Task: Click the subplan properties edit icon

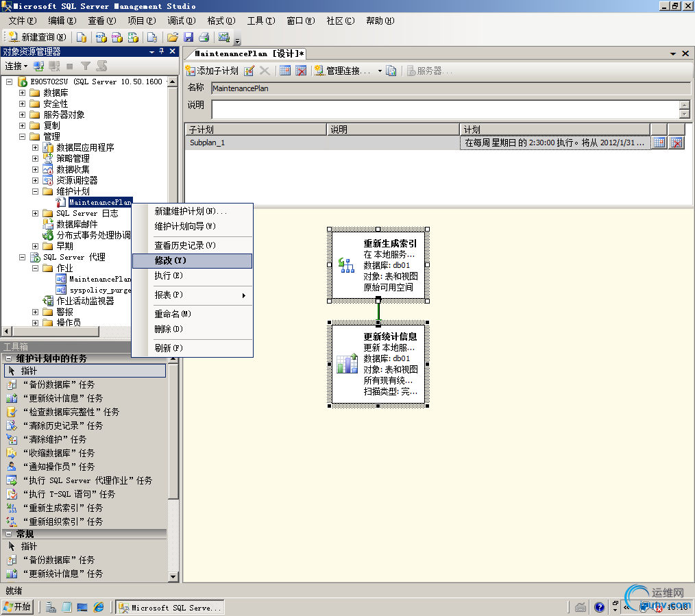Action: pyautogui.click(x=249, y=71)
